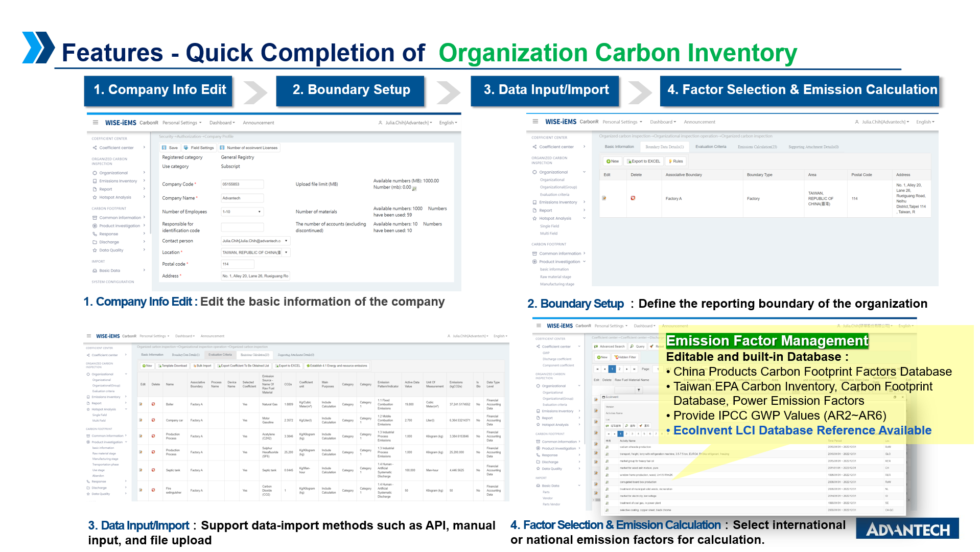Click Company Name field showing Advantech
Image resolution: width=980 pixels, height=552 pixels.
click(x=242, y=198)
